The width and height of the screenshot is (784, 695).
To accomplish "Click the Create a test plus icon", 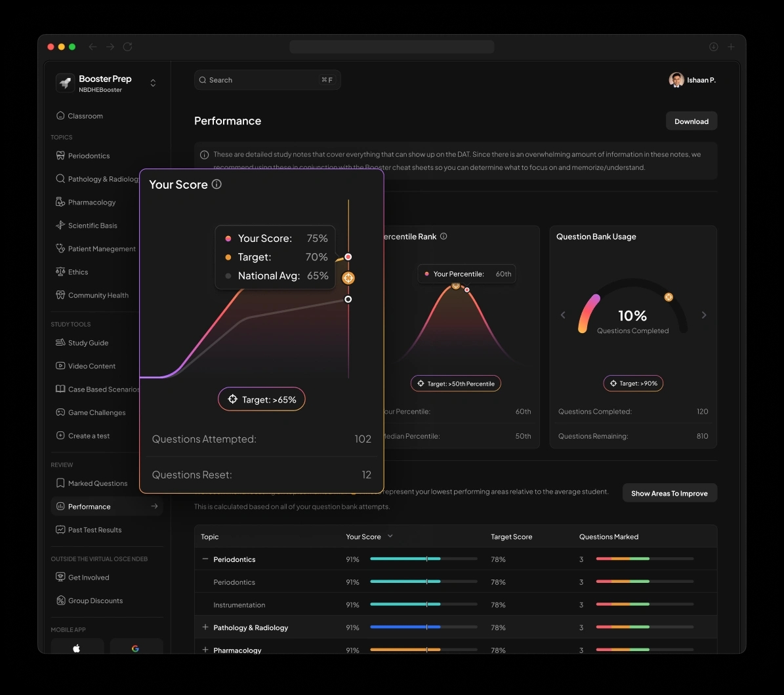I will (x=60, y=435).
